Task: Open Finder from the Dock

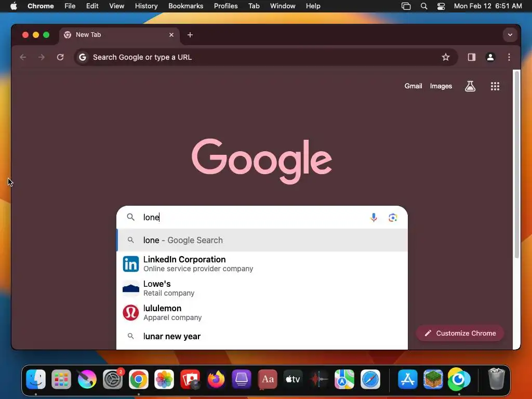Action: pos(36,379)
